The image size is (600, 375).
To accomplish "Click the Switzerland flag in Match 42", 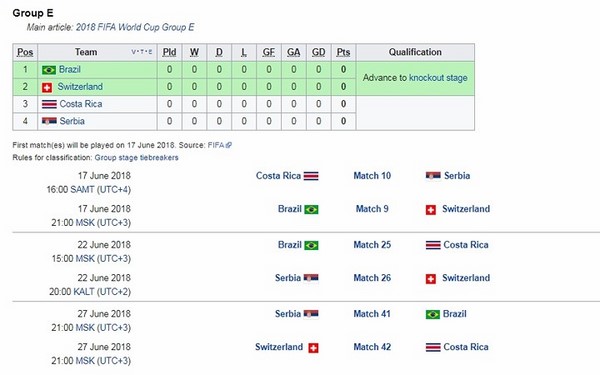I will [313, 348].
